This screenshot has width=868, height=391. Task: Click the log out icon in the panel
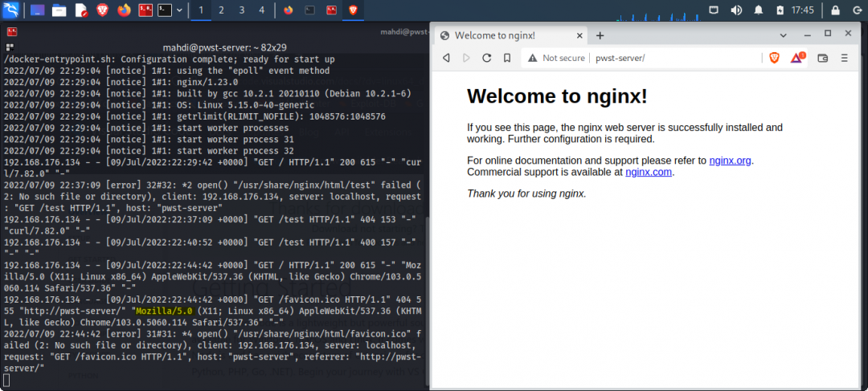coord(857,10)
